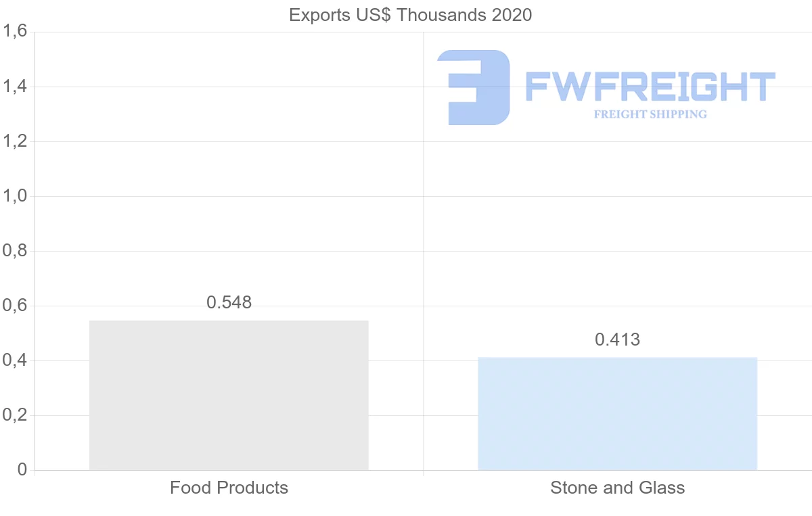Select the chart title Exports US$ Thousands 2020
The width and height of the screenshot is (812, 516).
tap(410, 15)
